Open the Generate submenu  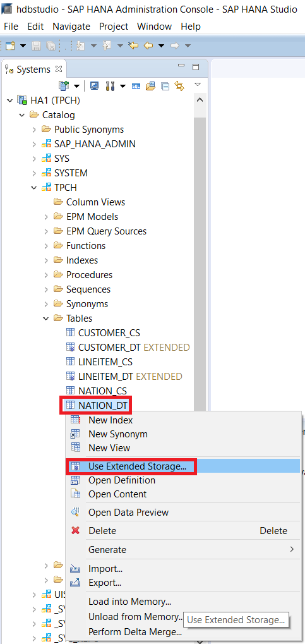point(183,550)
